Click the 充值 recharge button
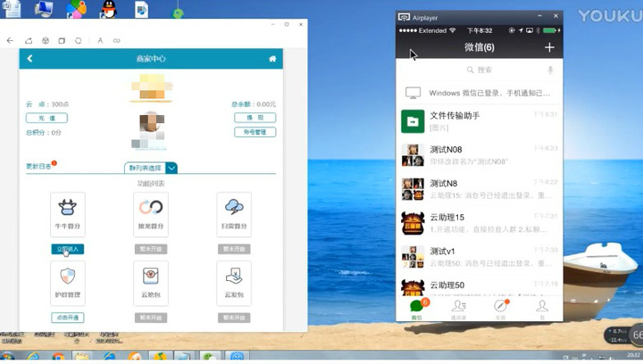Image resolution: width=643 pixels, height=364 pixels. [x=46, y=118]
